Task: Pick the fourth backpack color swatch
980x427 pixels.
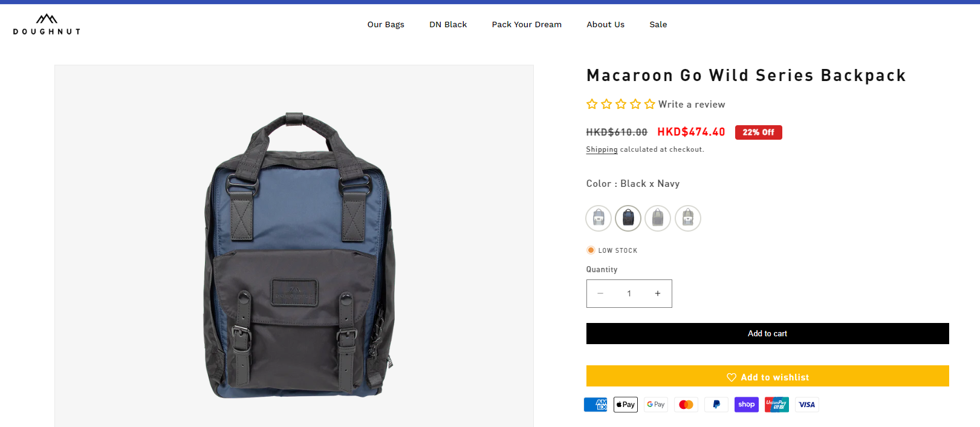Action: pos(688,218)
